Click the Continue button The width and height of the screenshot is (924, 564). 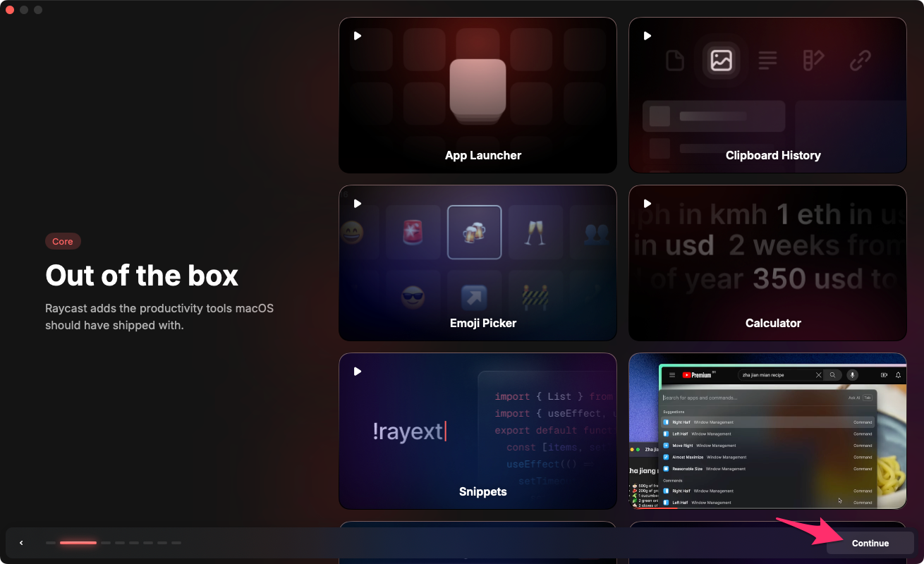870,543
